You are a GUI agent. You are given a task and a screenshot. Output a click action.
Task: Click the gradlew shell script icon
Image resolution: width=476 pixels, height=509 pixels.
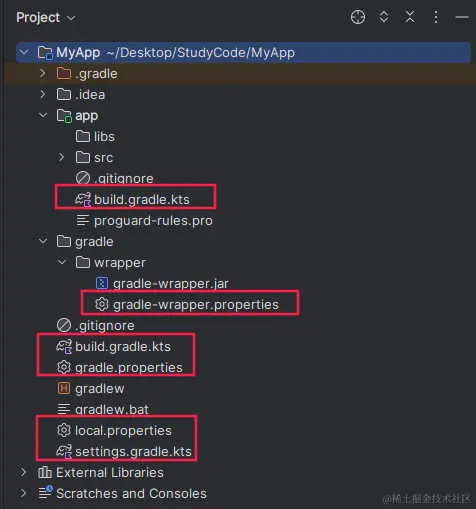point(64,388)
